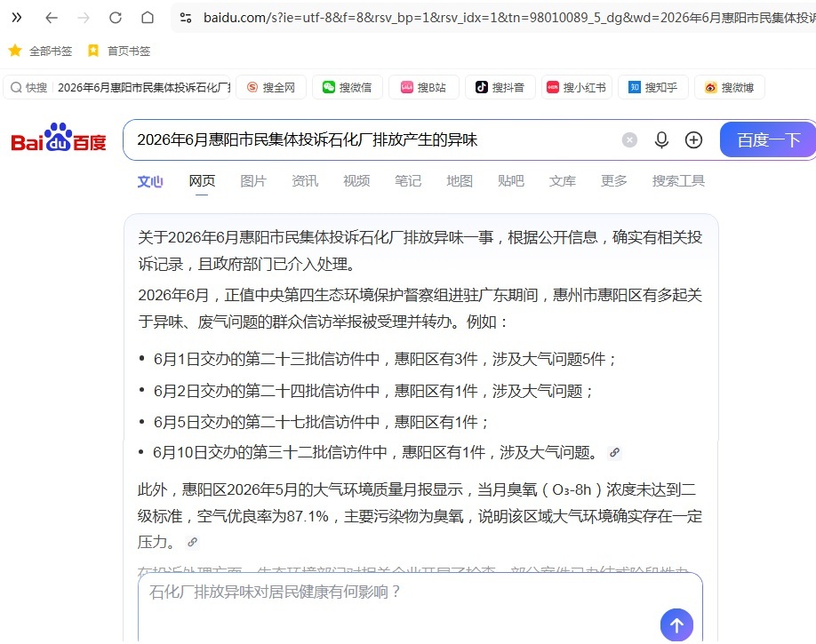Expand the 更多 more menu
The image size is (816, 644).
tap(614, 181)
